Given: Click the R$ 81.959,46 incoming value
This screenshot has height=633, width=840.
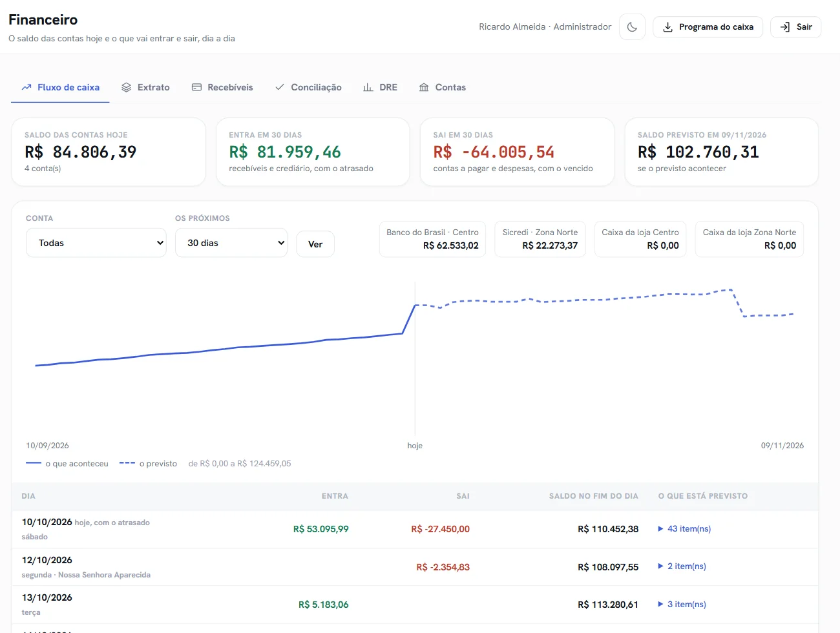Looking at the screenshot, I should click(285, 152).
